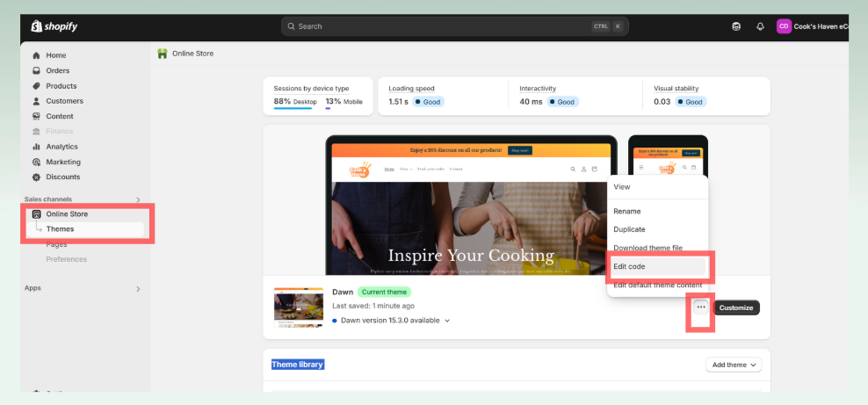Expand the Apps section
Screen dimensions: 868x405
click(x=138, y=289)
